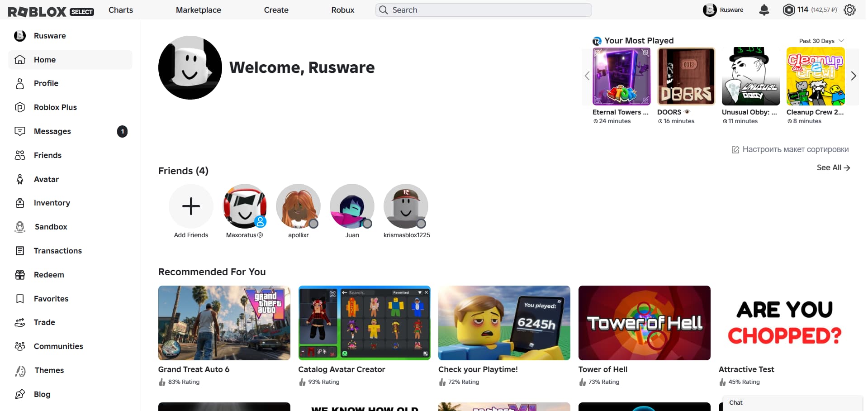This screenshot has height=411, width=868.
Task: Show next Most Played games
Action: [x=854, y=76]
